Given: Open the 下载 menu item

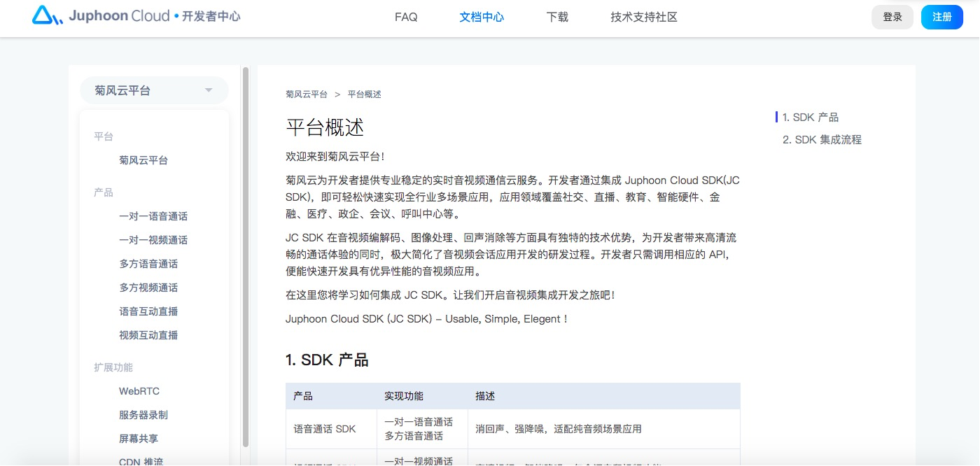Looking at the screenshot, I should [557, 17].
